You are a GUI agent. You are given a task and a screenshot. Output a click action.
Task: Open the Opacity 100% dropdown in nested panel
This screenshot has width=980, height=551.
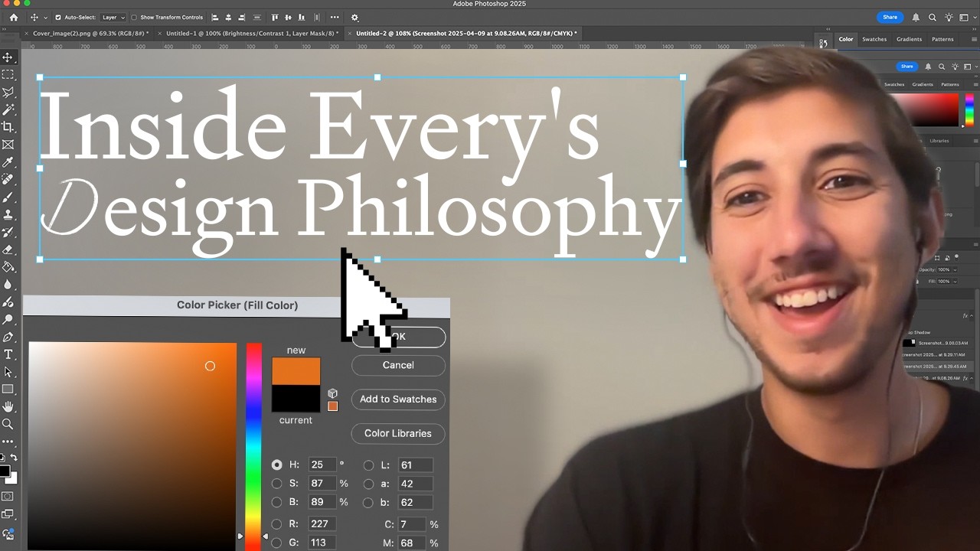[954, 269]
